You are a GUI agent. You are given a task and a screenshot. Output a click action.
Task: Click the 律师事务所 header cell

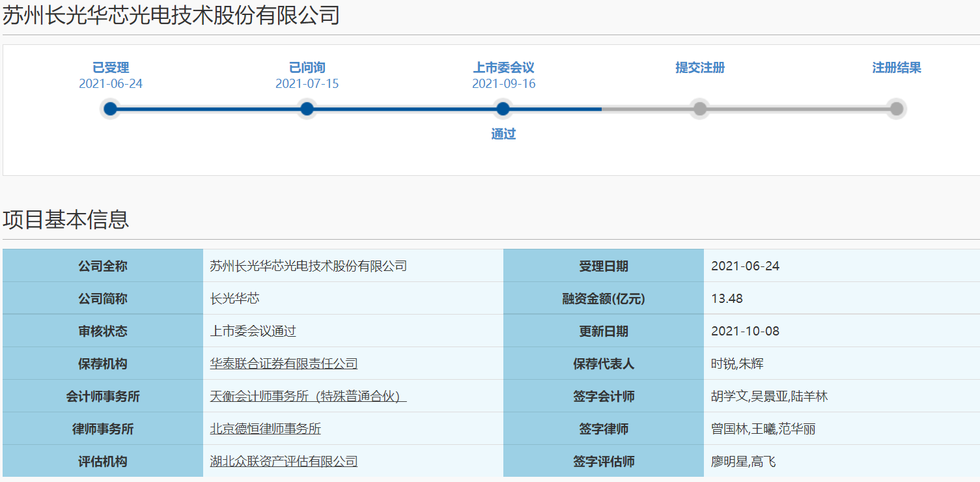[x=103, y=429]
